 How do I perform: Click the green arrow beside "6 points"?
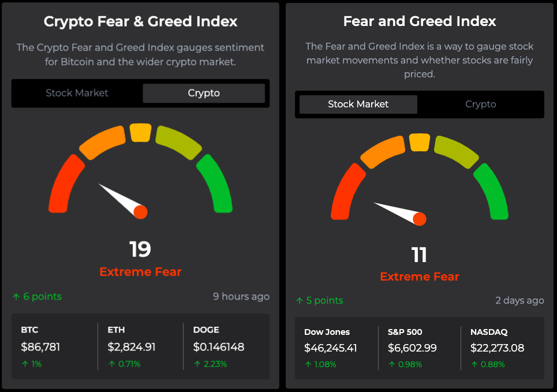click(15, 296)
